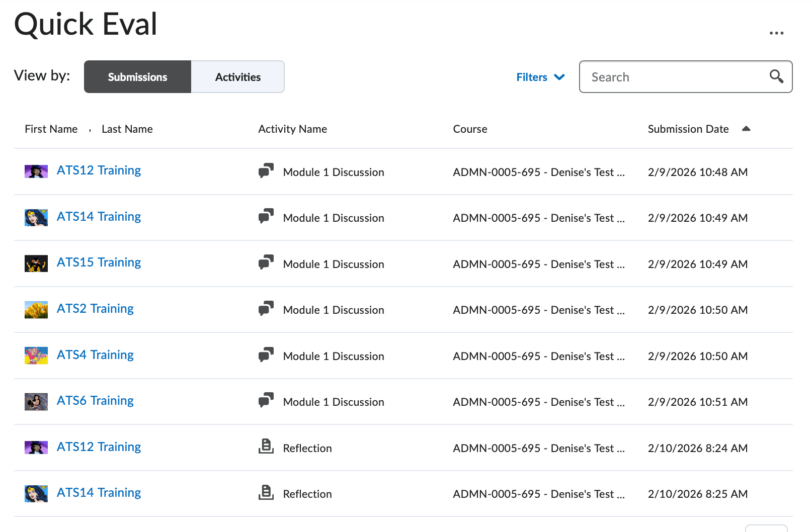Click ATS6 Training's avatar image

coord(36,401)
